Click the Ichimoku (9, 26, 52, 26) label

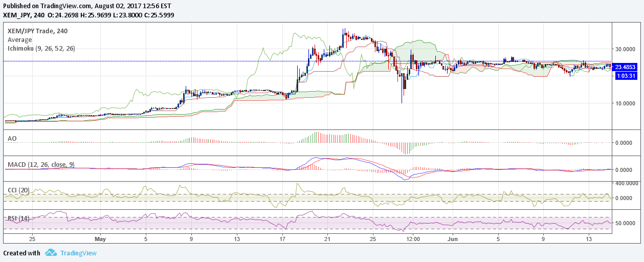coord(41,49)
